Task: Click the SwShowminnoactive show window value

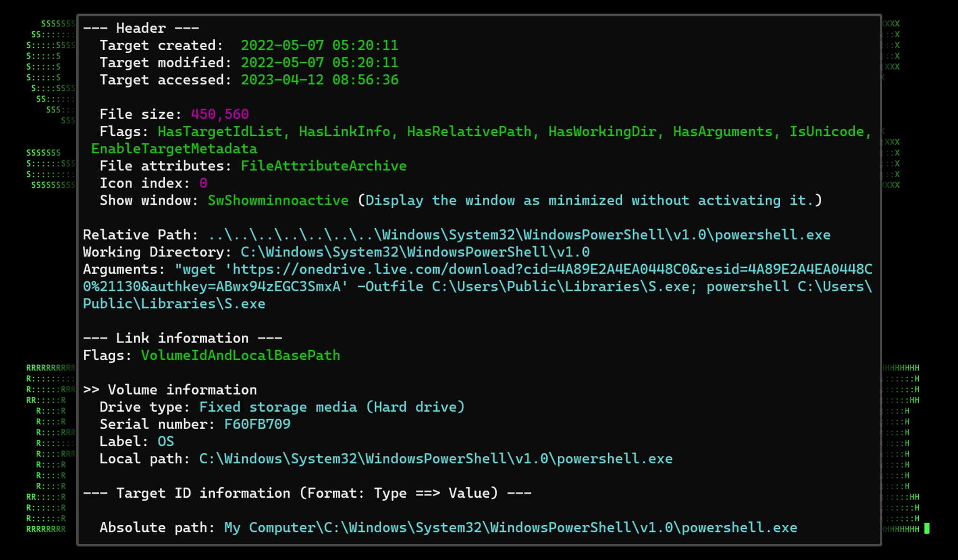Action: [x=278, y=201]
